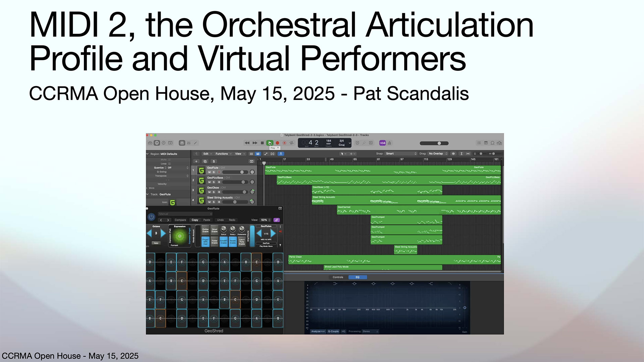Viewport: 644px width, 362px height.
Task: Record-enable the GeoOboe track
Action: pos(219,192)
